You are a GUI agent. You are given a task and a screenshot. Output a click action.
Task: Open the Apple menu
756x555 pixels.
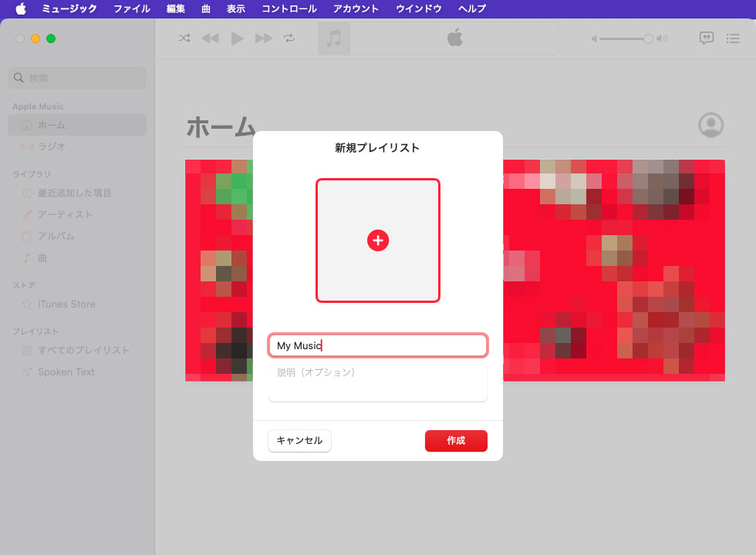click(x=21, y=8)
